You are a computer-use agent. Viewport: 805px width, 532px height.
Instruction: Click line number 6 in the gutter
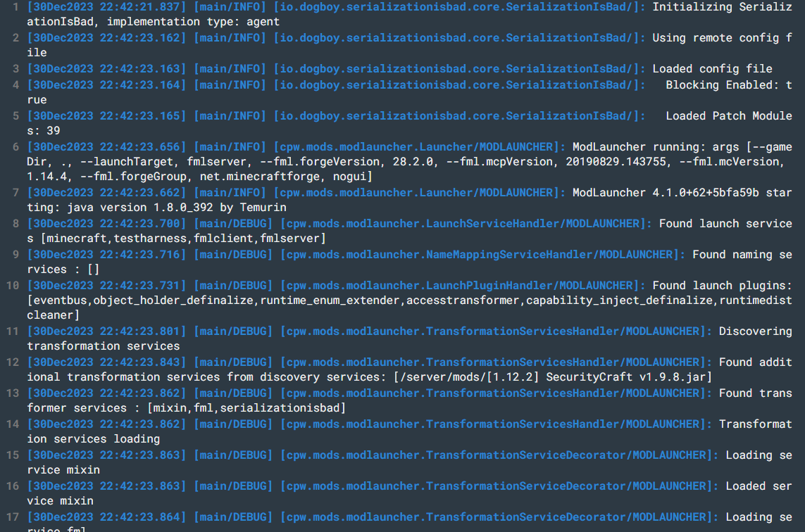16,147
